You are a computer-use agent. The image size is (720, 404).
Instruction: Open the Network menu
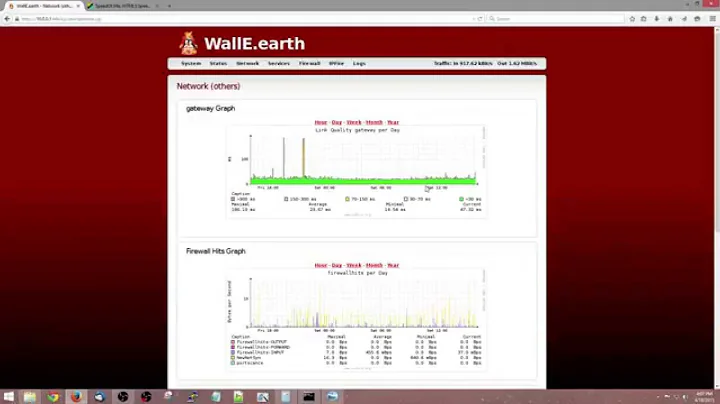point(248,63)
